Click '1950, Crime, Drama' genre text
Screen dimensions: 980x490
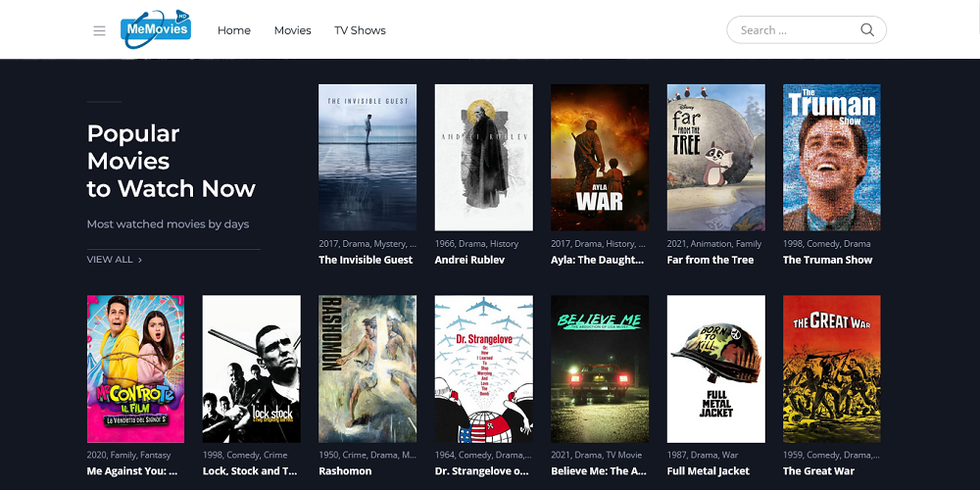[367, 455]
